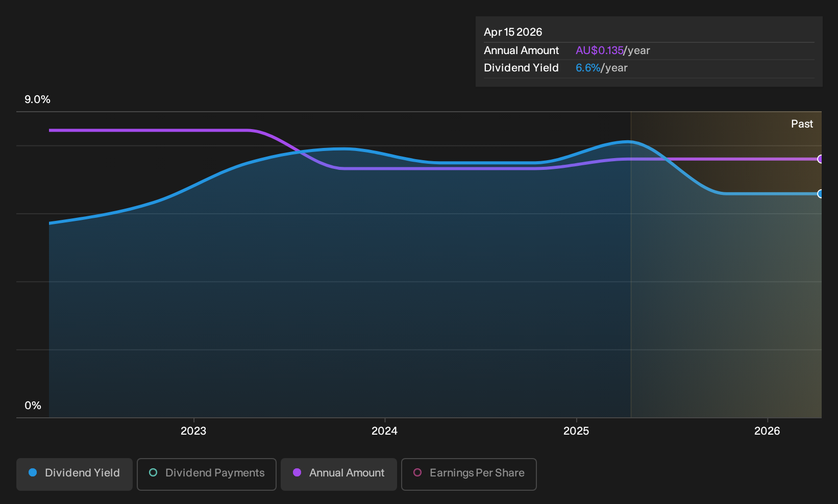Select the purple endpoint marker on Annual Amount line
Image resolution: width=838 pixels, height=504 pixels.
[820, 159]
